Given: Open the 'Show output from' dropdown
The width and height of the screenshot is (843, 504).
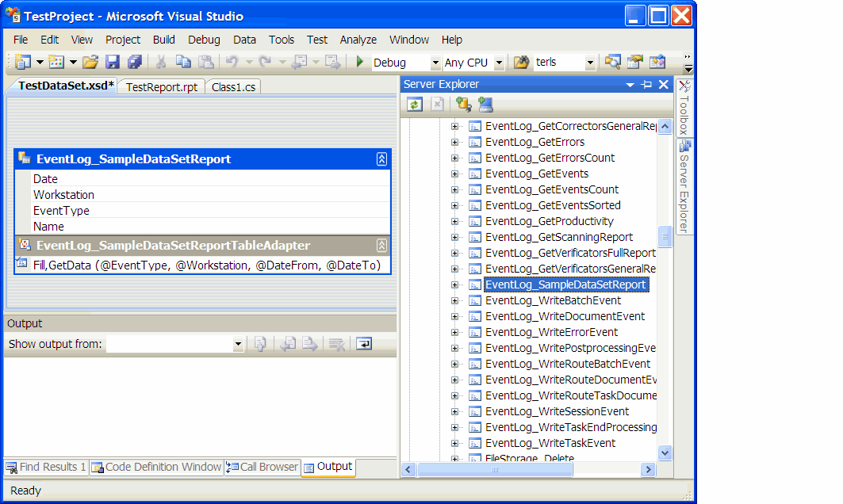Looking at the screenshot, I should pyautogui.click(x=238, y=345).
